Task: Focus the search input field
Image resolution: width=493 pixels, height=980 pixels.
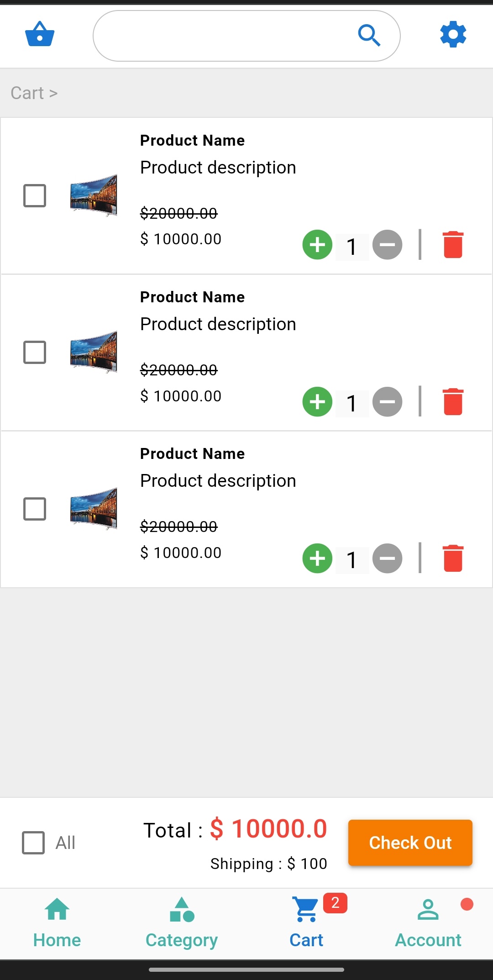Action: click(x=224, y=36)
